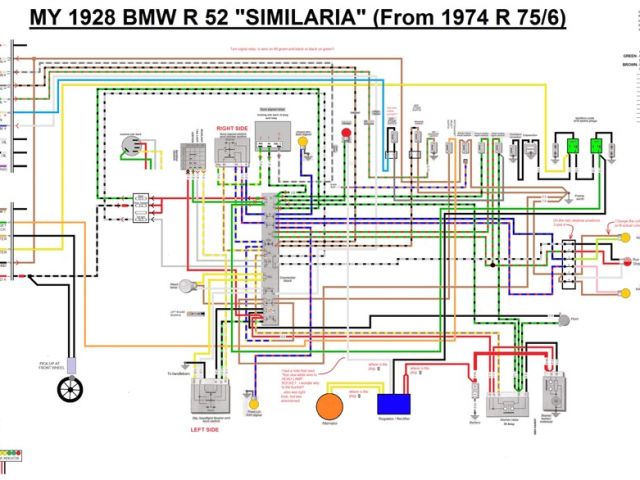Select the round ignition switch symbol
The height and width of the screenshot is (480, 640).
tap(127, 146)
